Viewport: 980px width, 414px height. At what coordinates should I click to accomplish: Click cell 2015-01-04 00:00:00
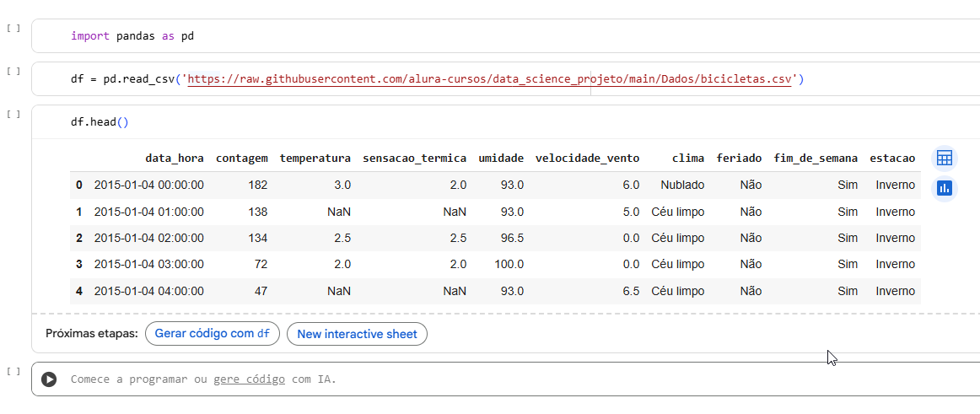pos(148,185)
